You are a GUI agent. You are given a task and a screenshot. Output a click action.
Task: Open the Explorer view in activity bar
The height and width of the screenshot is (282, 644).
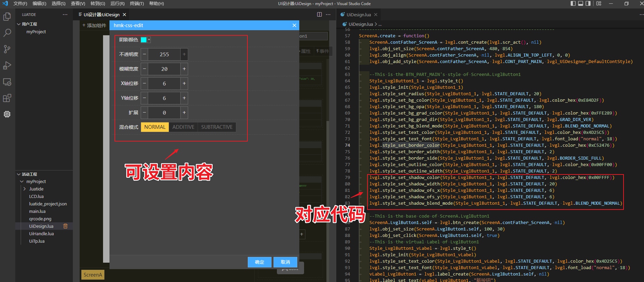pyautogui.click(x=7, y=16)
